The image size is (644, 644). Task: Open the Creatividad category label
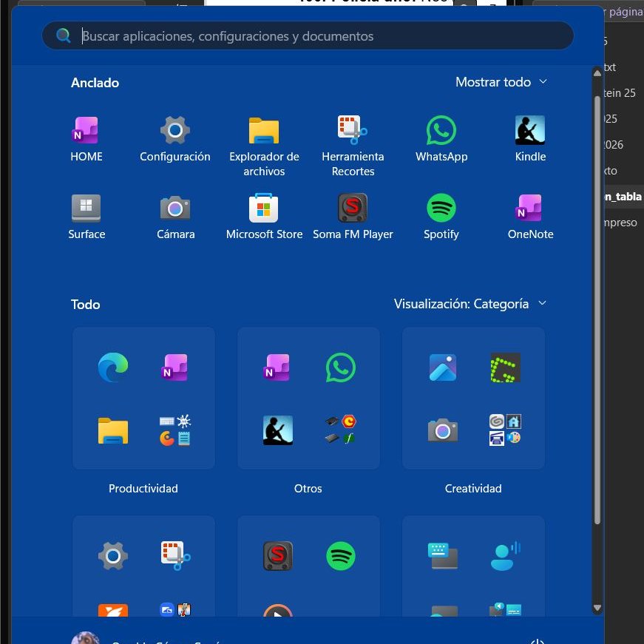click(x=473, y=488)
